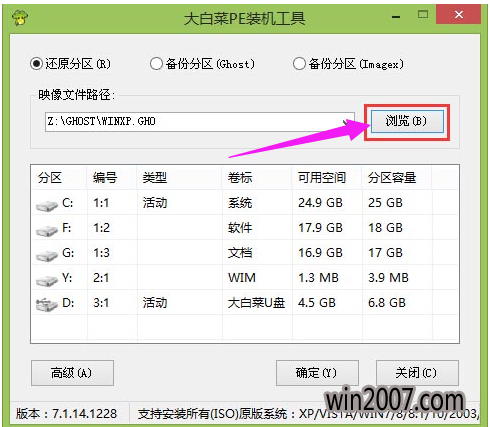Open 高级 (A) advanced options
Image resolution: width=490 pixels, height=427 pixels.
[72, 373]
